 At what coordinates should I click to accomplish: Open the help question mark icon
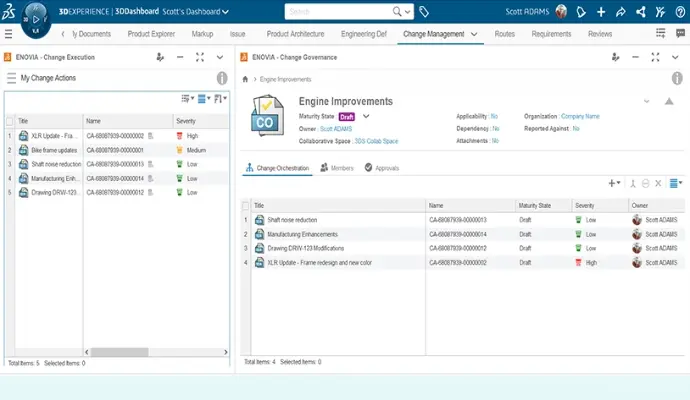pos(680,12)
